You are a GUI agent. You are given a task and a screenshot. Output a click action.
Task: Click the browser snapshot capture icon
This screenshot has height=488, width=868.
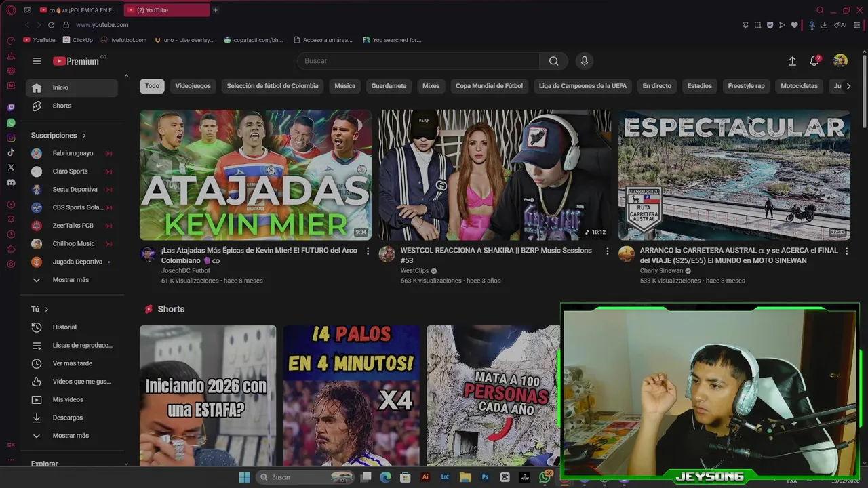(x=757, y=25)
